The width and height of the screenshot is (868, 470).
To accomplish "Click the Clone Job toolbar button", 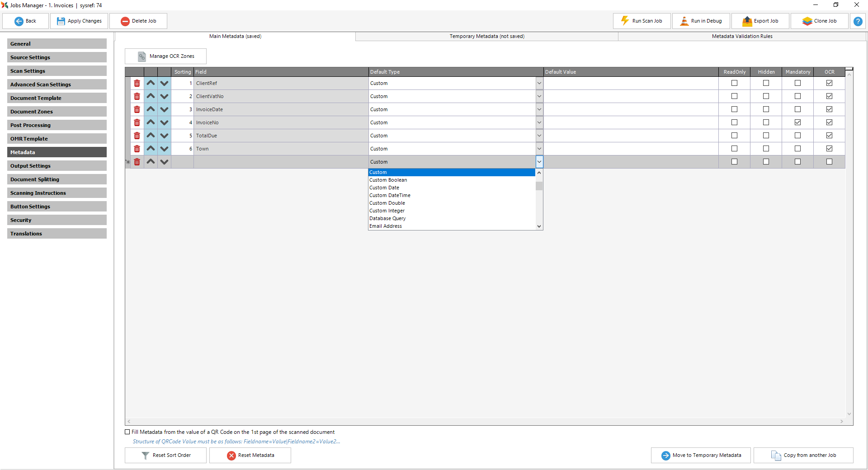I will pyautogui.click(x=819, y=21).
